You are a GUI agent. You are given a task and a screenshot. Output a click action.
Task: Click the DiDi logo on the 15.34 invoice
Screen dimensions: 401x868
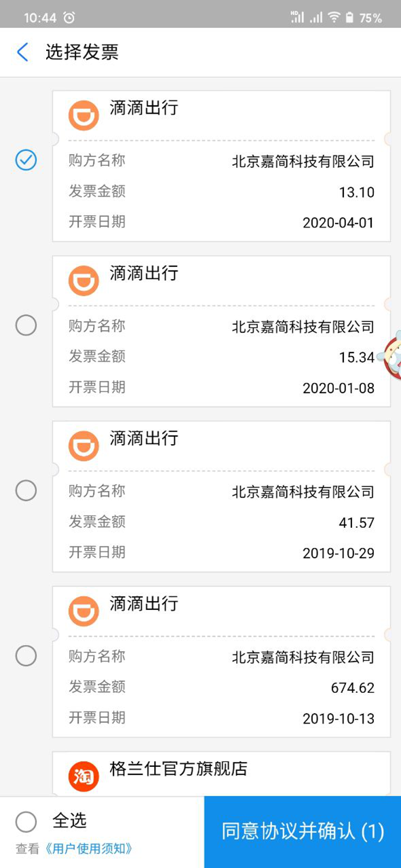(x=83, y=281)
